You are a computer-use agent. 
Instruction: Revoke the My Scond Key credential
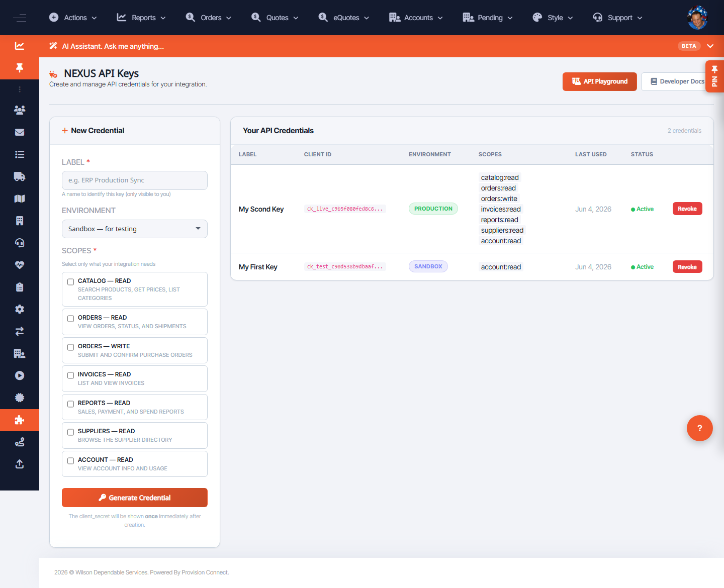click(687, 209)
